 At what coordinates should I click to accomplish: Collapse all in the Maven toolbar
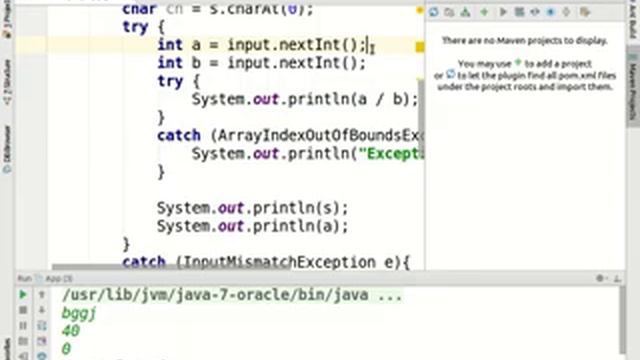pos(567,12)
